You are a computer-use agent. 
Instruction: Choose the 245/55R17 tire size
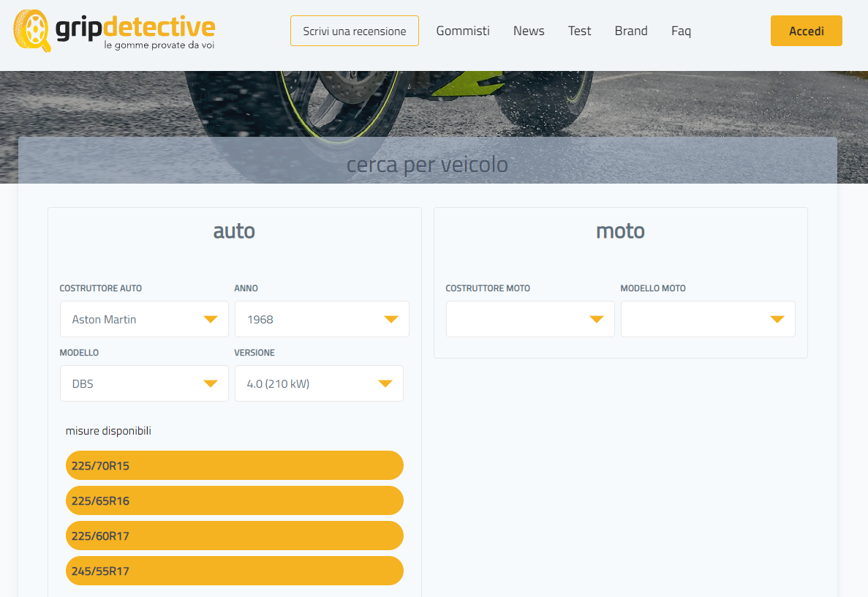pos(234,571)
